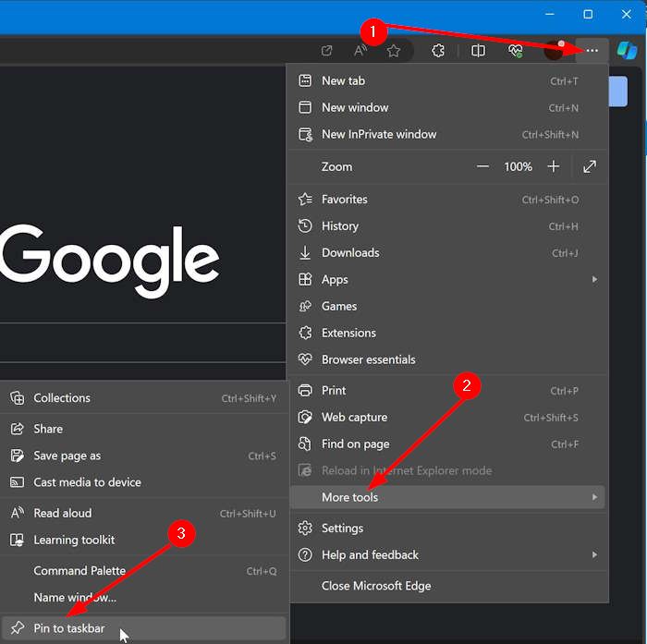
Task: Select New tab menu entry
Action: click(447, 81)
